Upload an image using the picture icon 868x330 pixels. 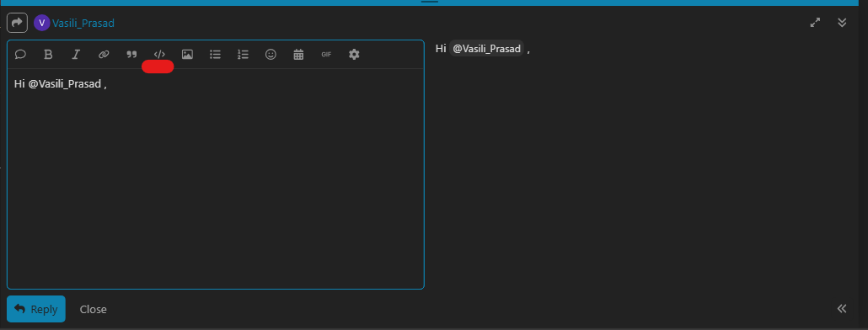(187, 54)
